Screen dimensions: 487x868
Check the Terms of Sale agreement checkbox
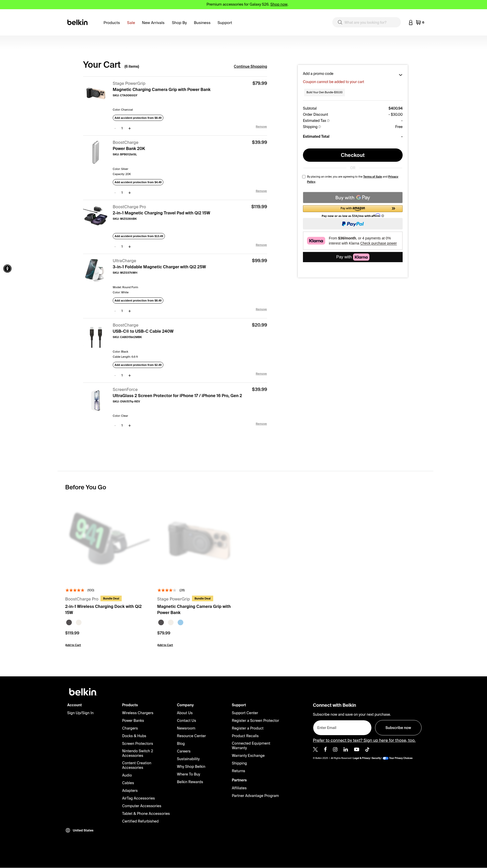304,177
